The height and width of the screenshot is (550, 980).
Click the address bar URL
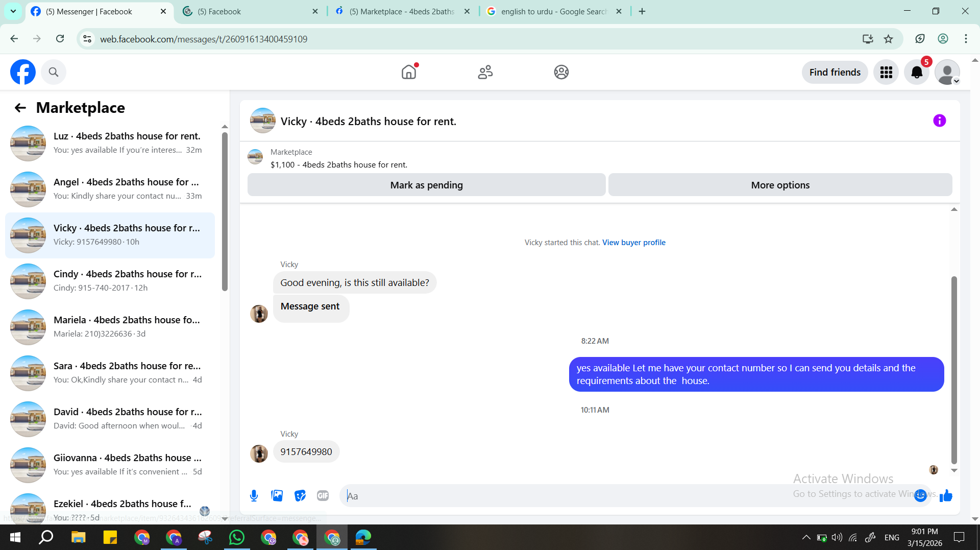click(204, 39)
